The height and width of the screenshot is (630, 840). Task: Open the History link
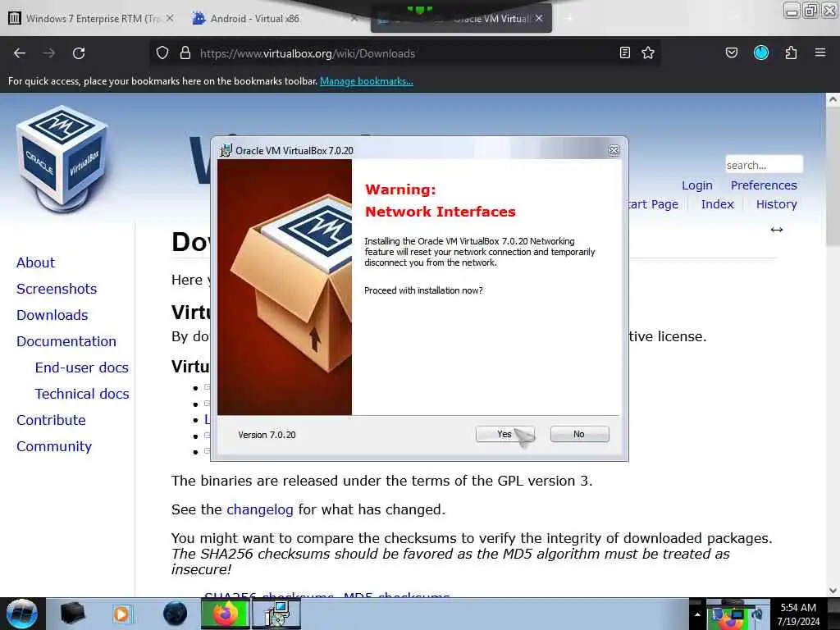coord(776,204)
